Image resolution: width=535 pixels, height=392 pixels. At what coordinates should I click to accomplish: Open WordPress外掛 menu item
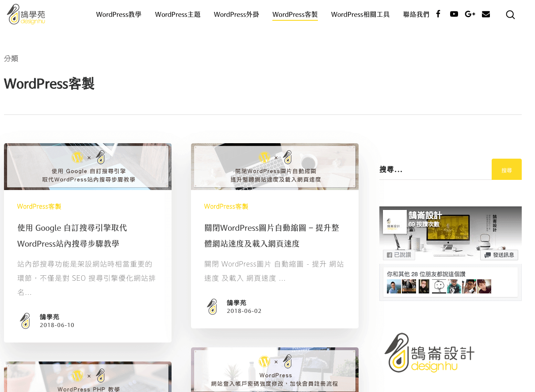click(237, 15)
